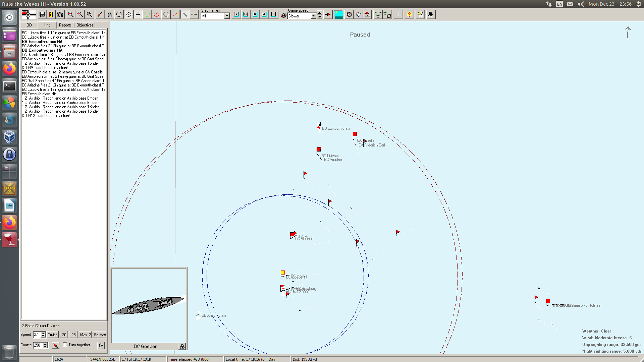The image size is (644, 362).
Task: Toggle the red range circle button
Action: pyautogui.click(x=156, y=14)
